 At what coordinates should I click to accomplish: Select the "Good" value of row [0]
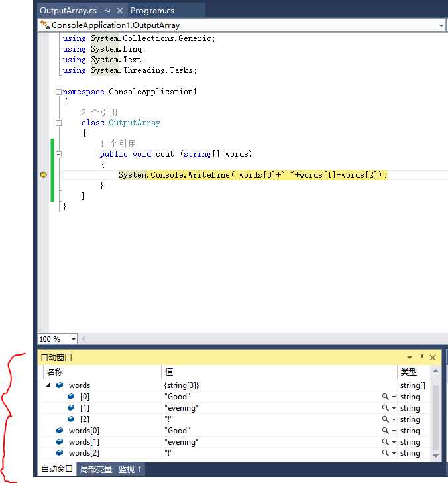click(x=177, y=397)
